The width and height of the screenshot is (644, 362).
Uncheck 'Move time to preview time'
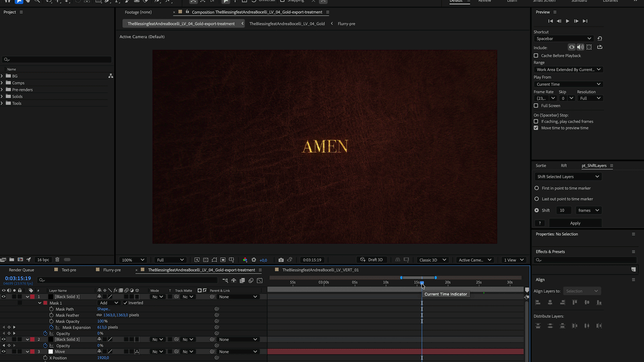click(536, 128)
